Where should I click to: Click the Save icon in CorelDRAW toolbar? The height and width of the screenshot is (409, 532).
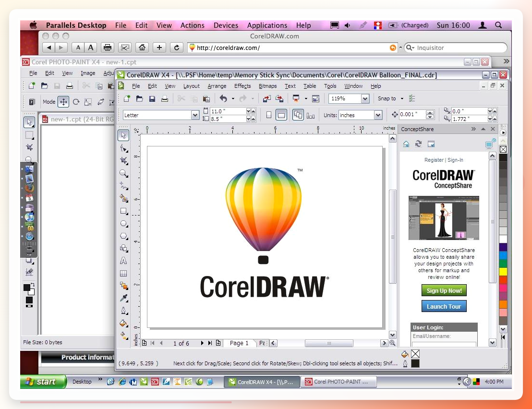pos(152,99)
